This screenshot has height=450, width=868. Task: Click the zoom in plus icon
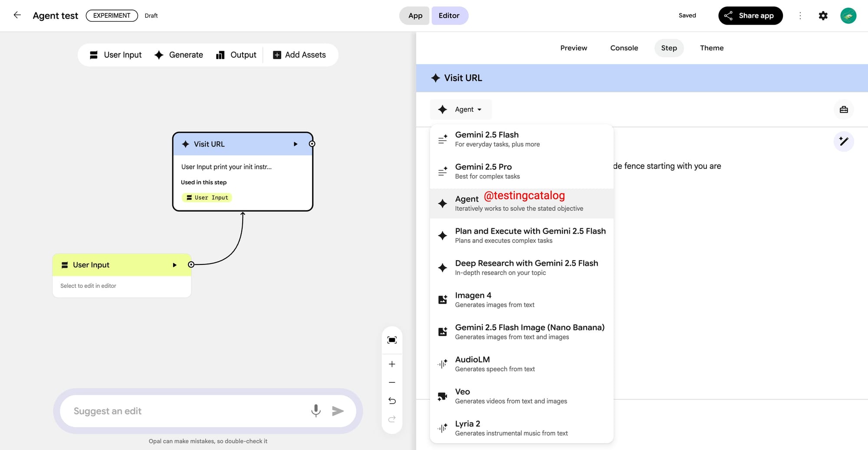click(392, 364)
